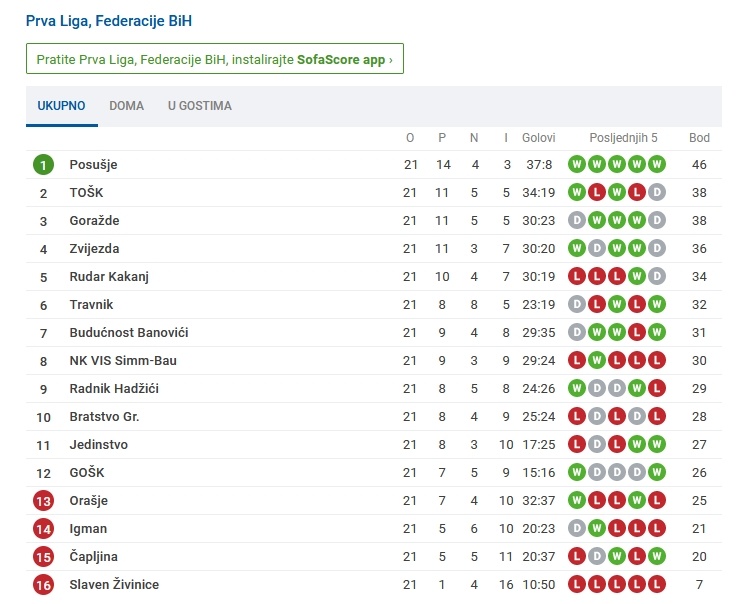Click the red rank 13 badge for Orašje
Screen dimensions: 745x604
(43, 501)
